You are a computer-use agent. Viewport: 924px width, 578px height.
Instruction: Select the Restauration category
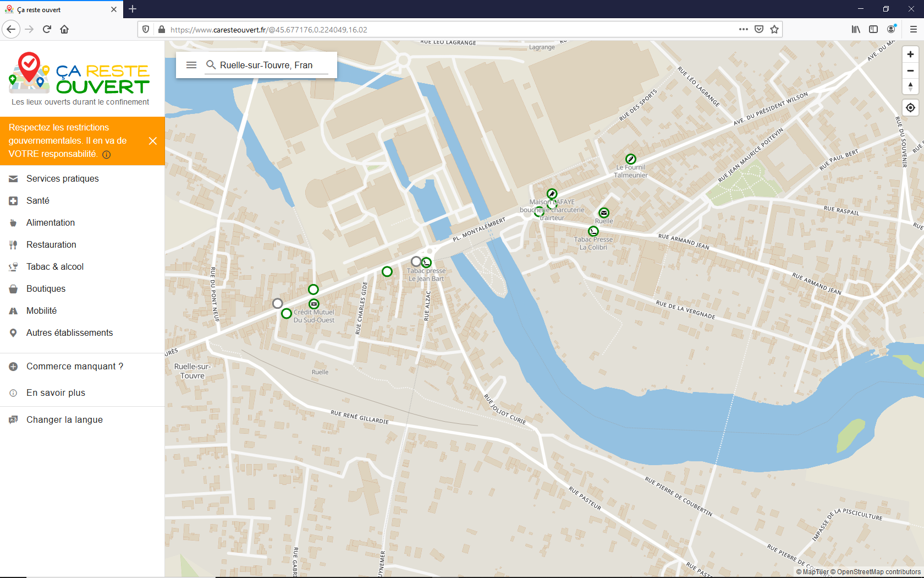tap(82, 244)
